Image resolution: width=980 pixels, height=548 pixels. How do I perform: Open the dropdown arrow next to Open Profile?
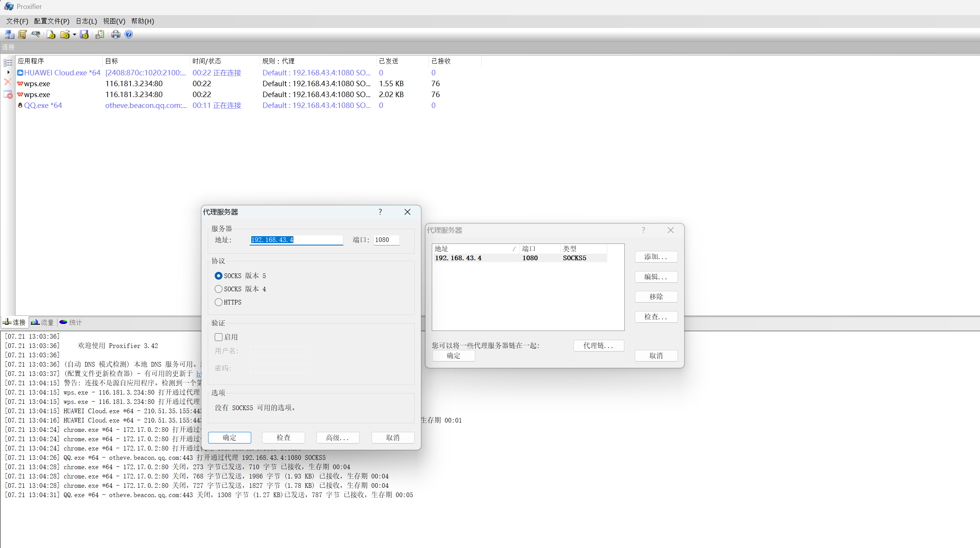coord(74,35)
